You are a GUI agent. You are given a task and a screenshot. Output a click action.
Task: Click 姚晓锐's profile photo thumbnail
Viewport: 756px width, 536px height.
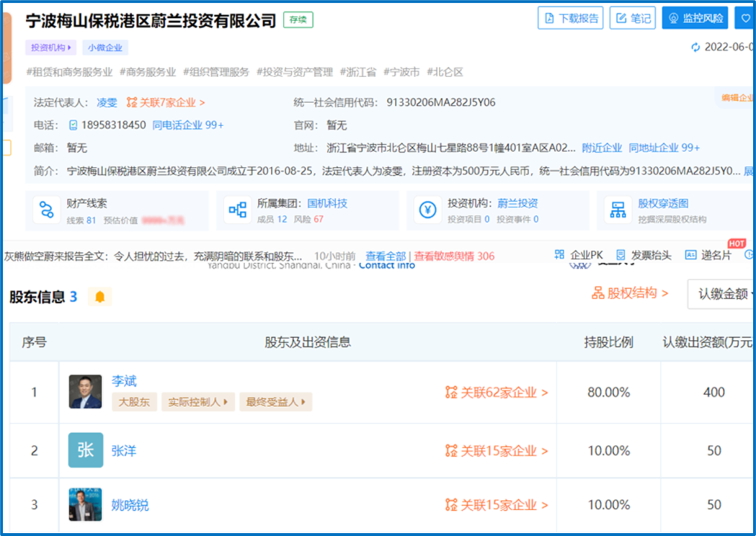pyautogui.click(x=85, y=504)
